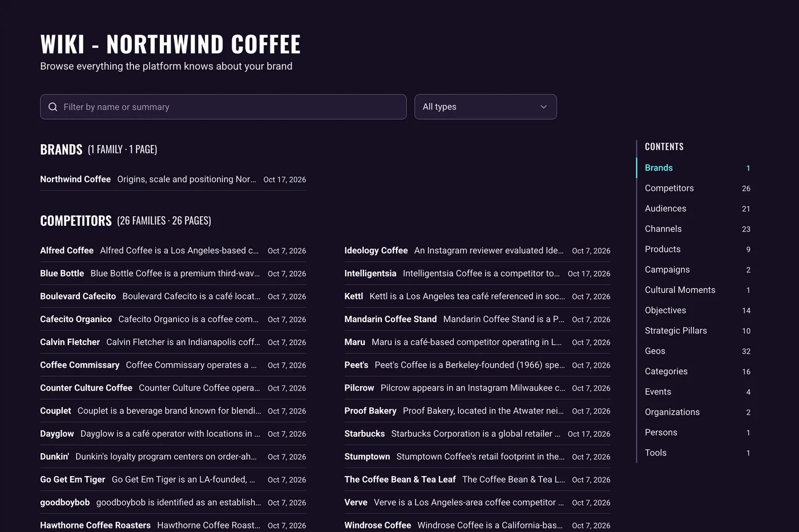Image resolution: width=799 pixels, height=532 pixels.
Task: Jump to Brands in Contents
Action: point(697,168)
